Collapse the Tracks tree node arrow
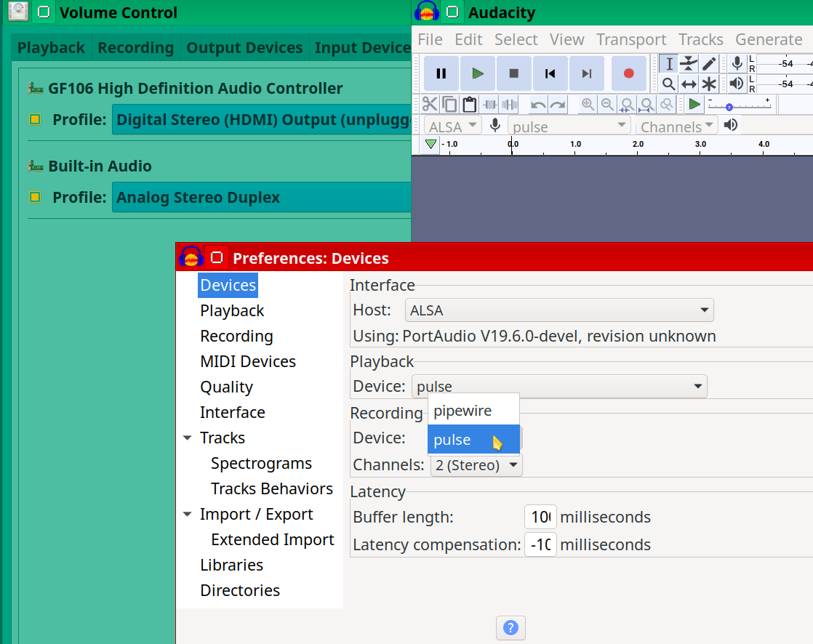 pos(188,438)
